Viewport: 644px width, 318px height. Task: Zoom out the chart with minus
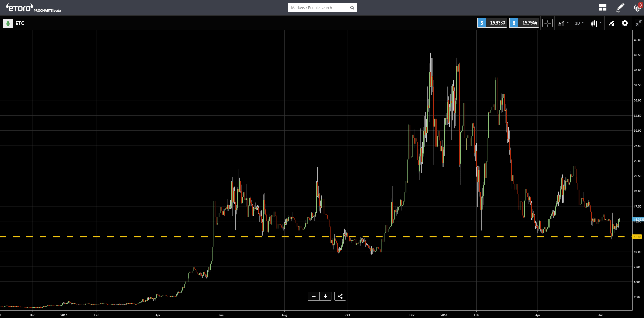pos(313,296)
